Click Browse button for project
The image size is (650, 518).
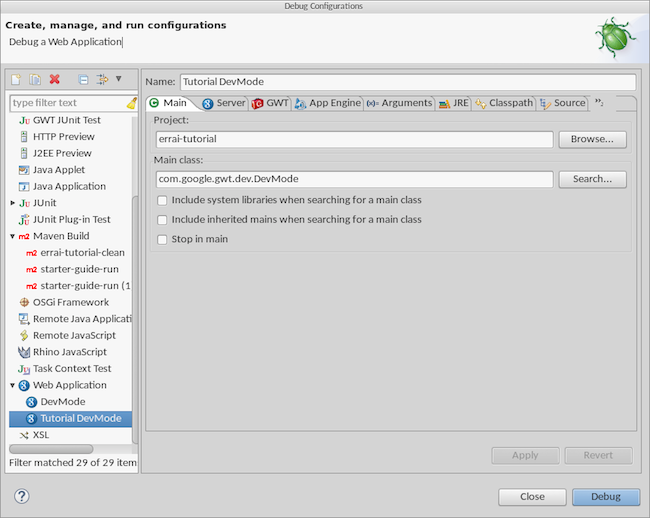click(592, 139)
